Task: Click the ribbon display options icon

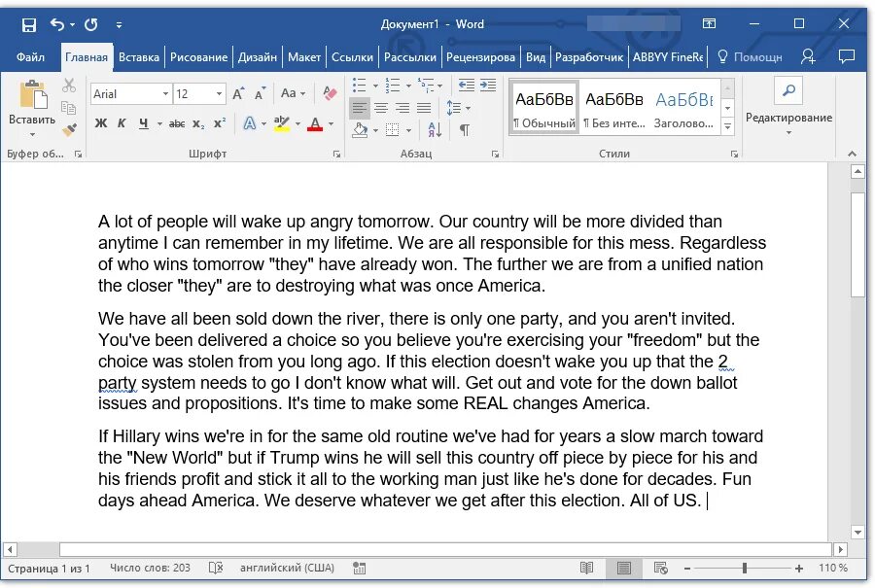Action: point(709,23)
